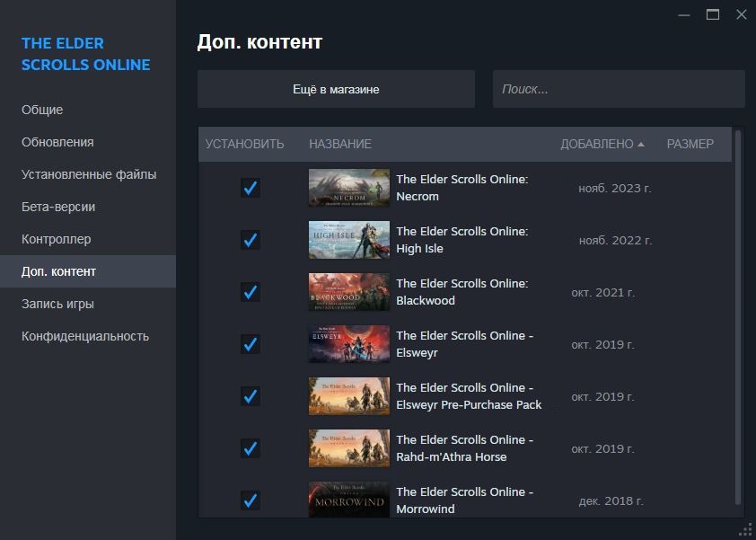Toggle Elsweyr Pre-Purchase Pack install checkbox

pos(251,396)
